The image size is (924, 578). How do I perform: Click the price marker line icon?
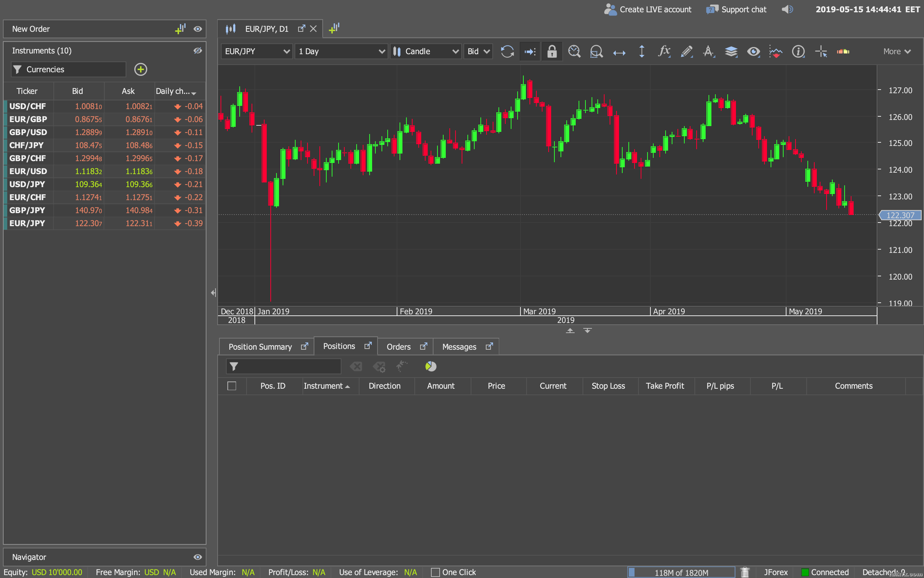[775, 51]
